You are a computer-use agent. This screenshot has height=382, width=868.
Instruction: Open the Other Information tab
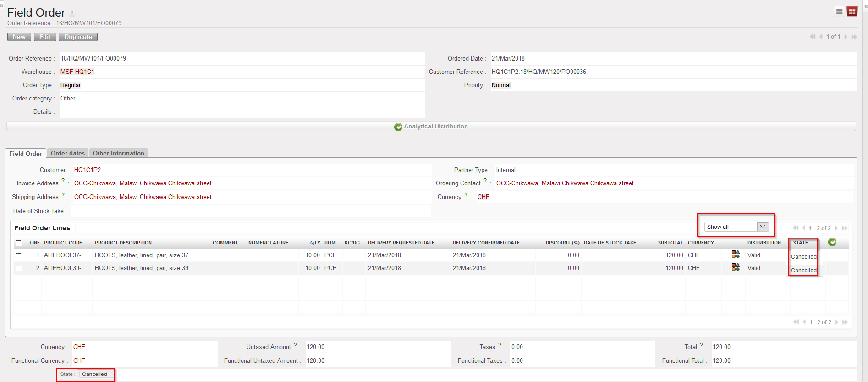tap(118, 154)
